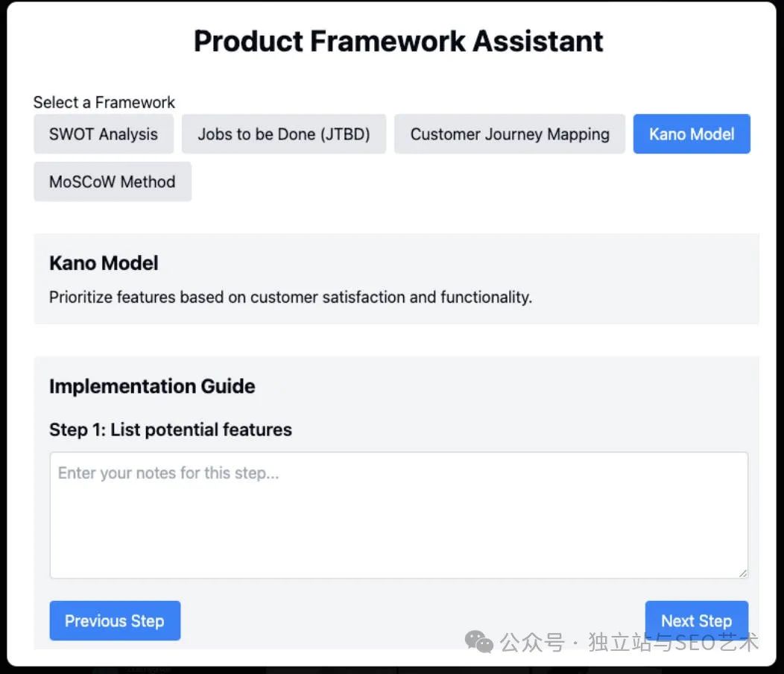The width and height of the screenshot is (784, 674).
Task: Click the Prioritize features description text
Action: point(291,297)
